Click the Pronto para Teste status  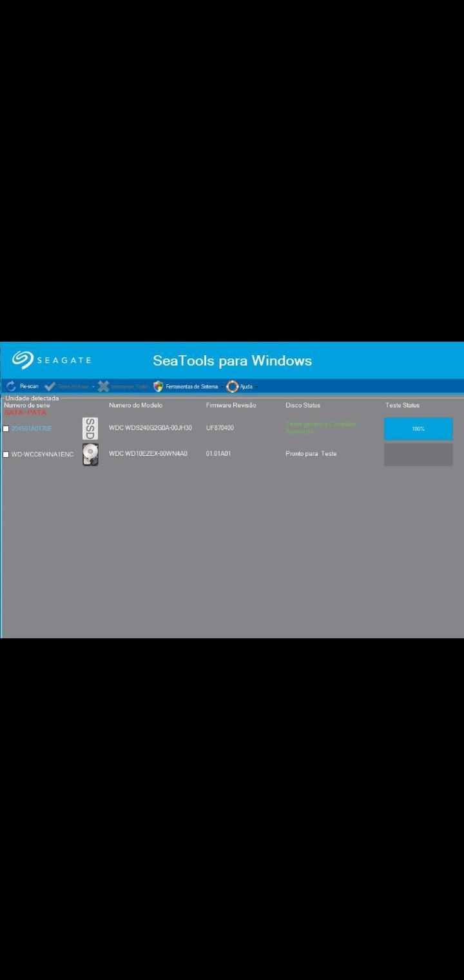pos(311,454)
